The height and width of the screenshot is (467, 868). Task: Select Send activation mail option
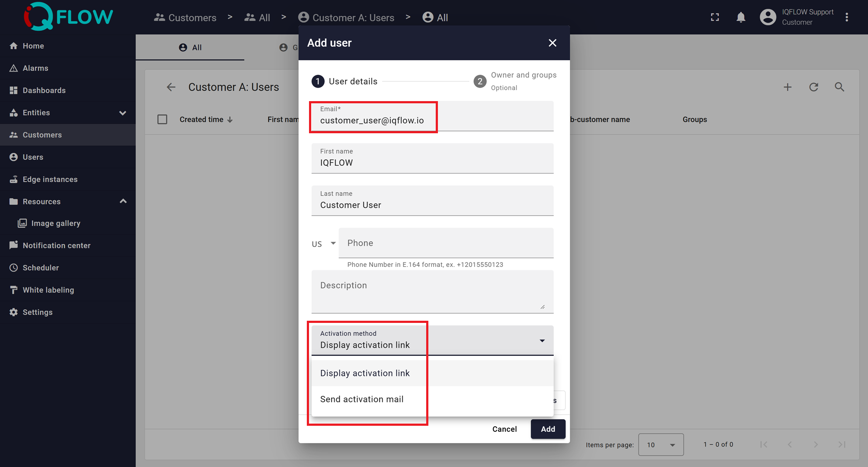[x=362, y=399]
